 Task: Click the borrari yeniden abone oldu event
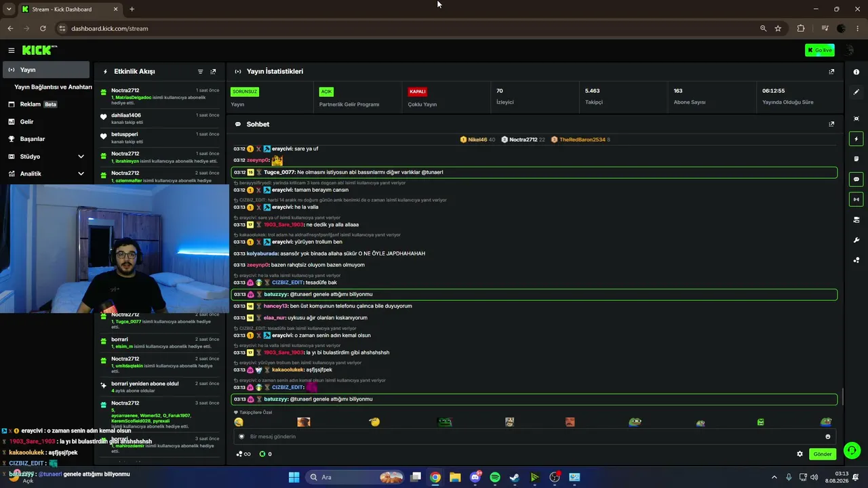pos(160,387)
